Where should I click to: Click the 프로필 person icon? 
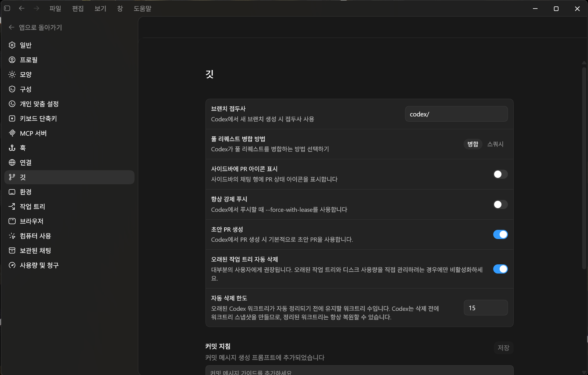click(x=12, y=60)
